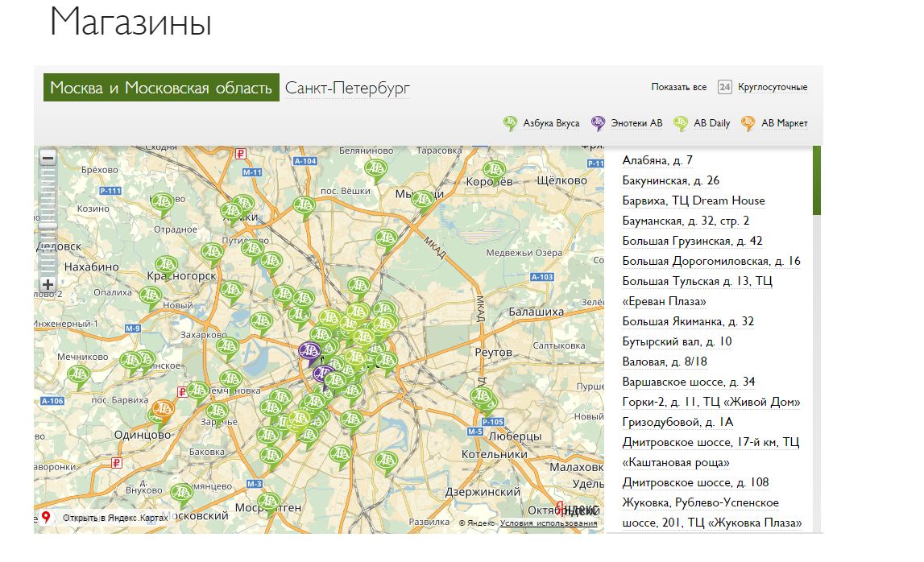Select the Алабяна, д. 7 store
The height and width of the screenshot is (562, 924).
pos(657,160)
